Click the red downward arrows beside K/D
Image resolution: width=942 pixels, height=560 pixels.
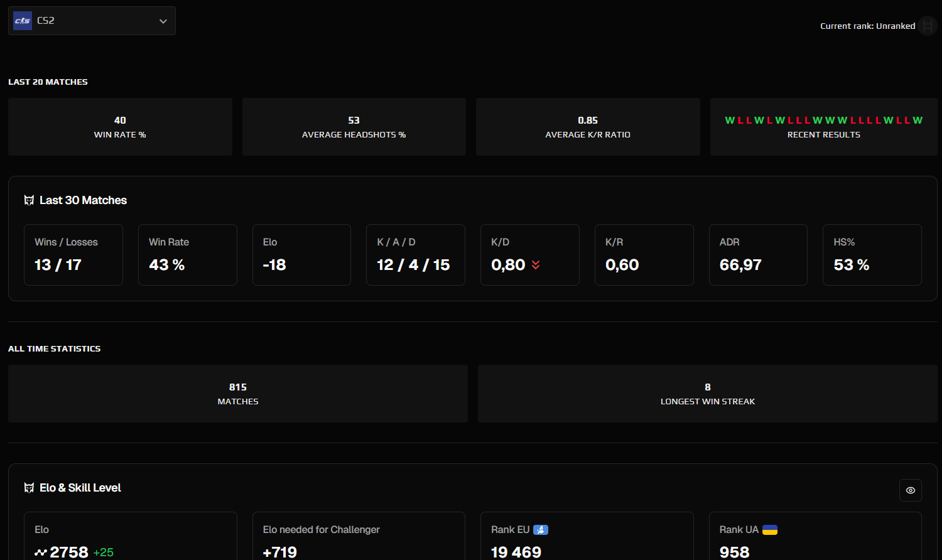[535, 265]
